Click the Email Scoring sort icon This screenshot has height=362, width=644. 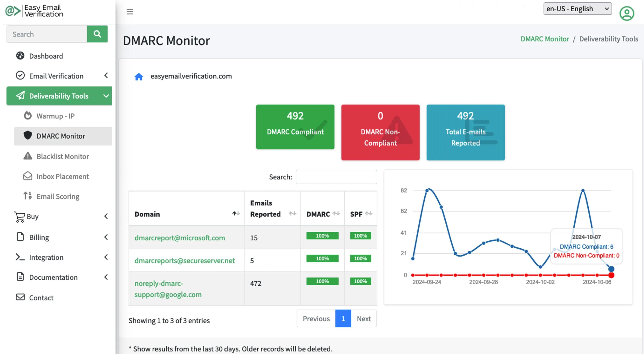click(x=28, y=196)
